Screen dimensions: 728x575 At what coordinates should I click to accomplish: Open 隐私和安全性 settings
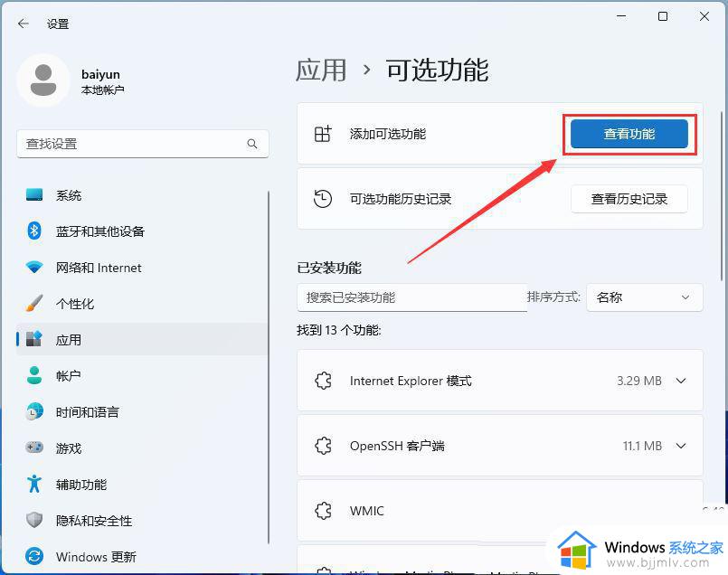click(142, 520)
